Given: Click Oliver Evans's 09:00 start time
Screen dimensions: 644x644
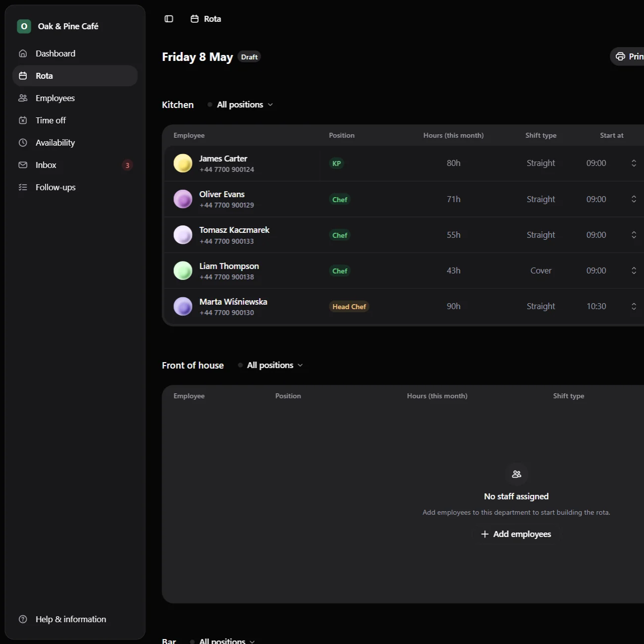Looking at the screenshot, I should pos(596,199).
